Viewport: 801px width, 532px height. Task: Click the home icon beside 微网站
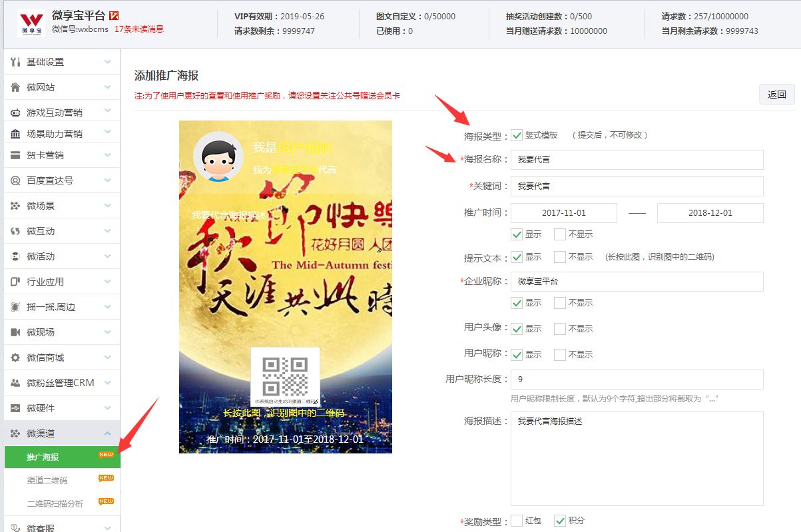tap(15, 87)
